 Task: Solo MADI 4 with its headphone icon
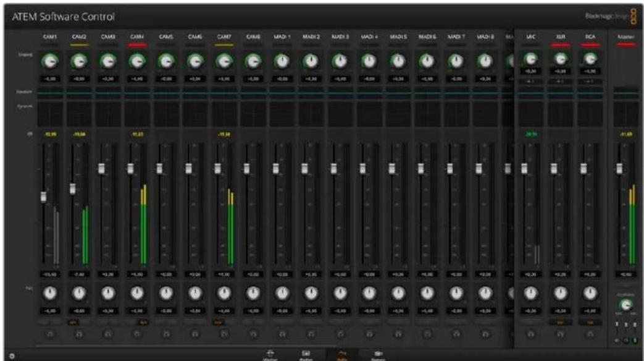369,334
